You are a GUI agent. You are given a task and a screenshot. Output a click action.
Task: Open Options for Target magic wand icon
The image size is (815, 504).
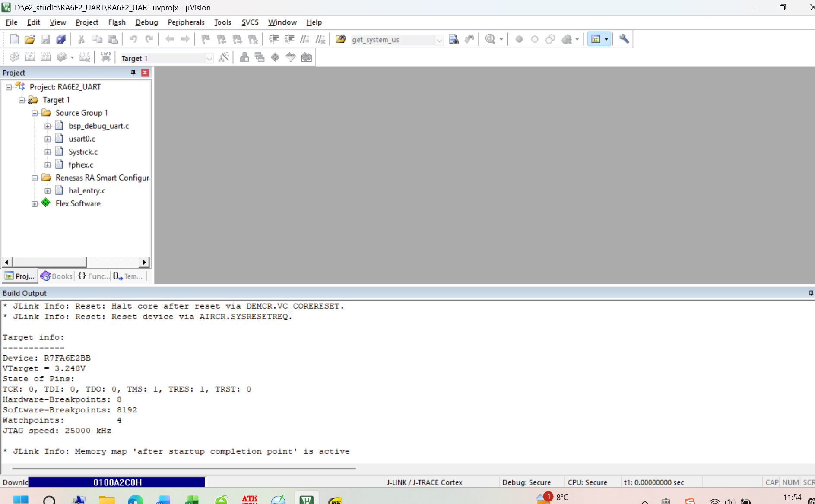(x=224, y=57)
